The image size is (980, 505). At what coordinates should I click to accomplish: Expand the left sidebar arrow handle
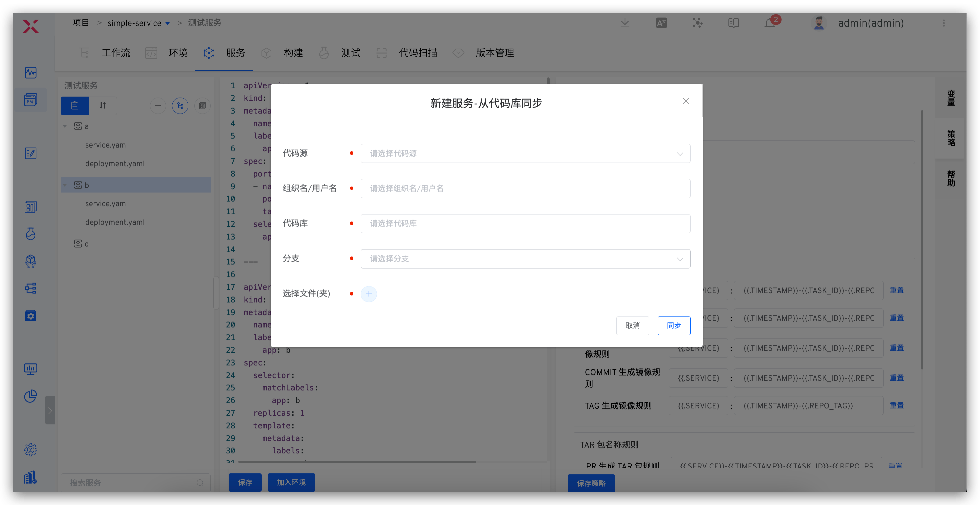50,410
